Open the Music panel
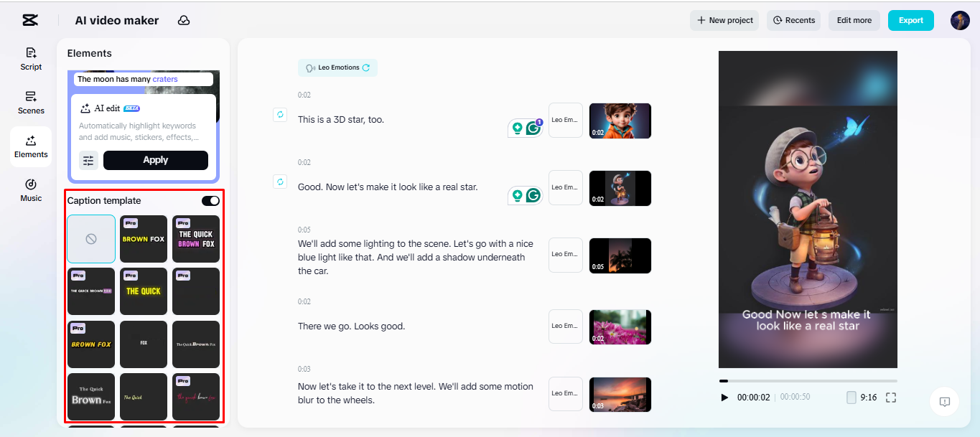980x437 pixels. click(30, 189)
